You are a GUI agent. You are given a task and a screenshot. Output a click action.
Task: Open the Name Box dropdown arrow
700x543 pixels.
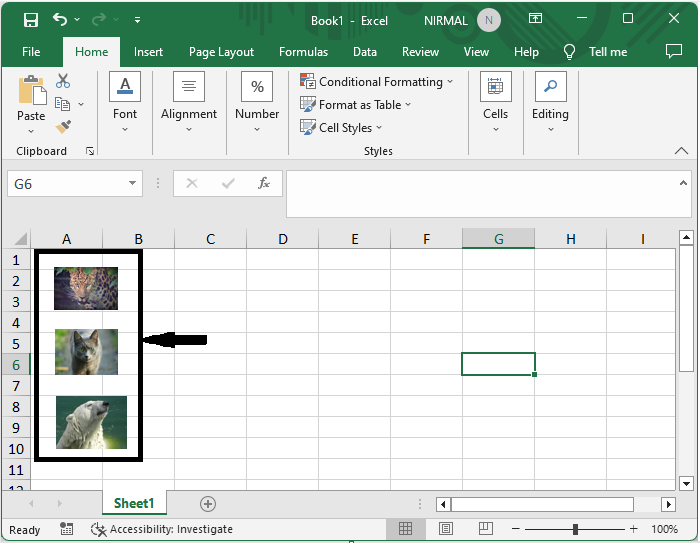click(x=132, y=183)
